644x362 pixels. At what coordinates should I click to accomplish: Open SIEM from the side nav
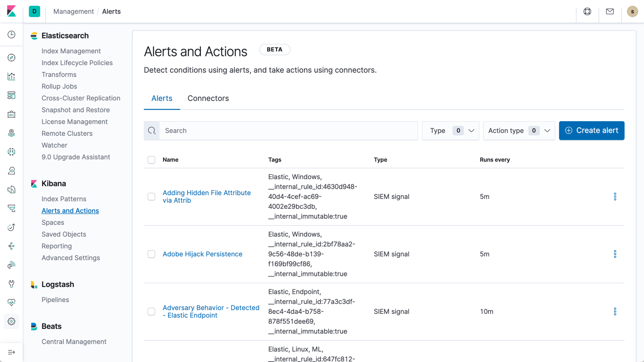point(11,265)
